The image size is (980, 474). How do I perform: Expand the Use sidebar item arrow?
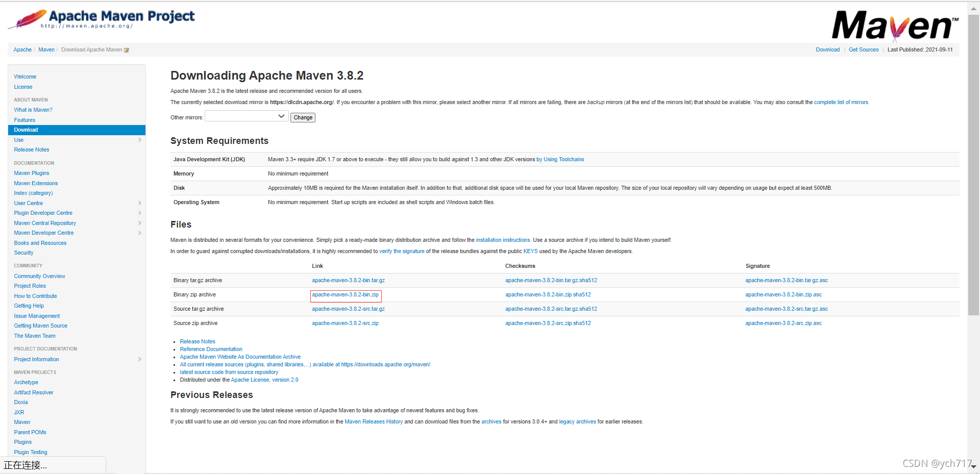[x=140, y=140]
